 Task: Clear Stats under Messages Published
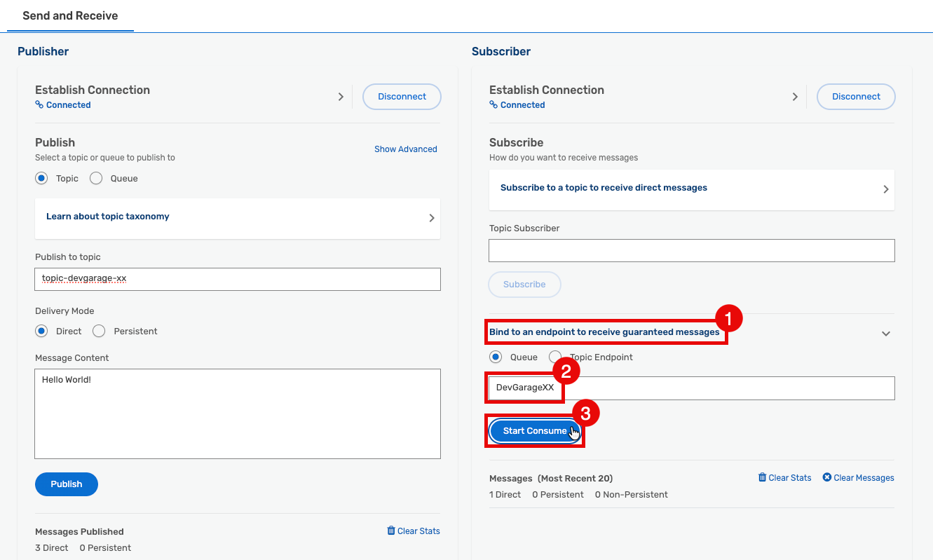click(418, 531)
